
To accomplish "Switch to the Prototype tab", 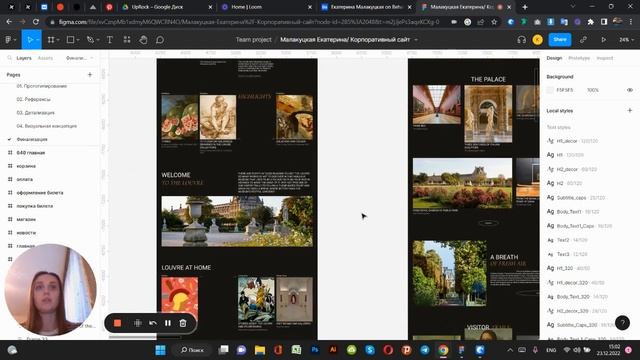I will (x=579, y=58).
